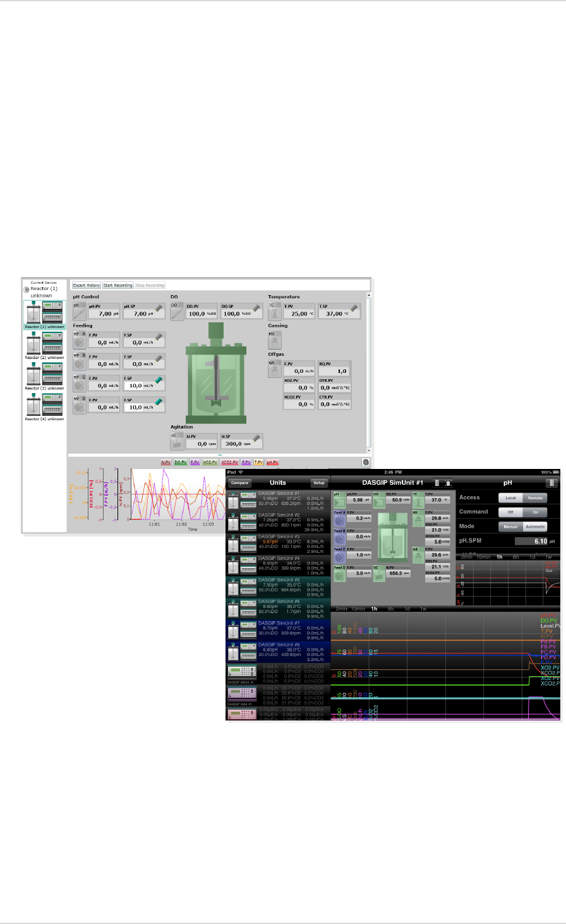This screenshot has height=924, width=566.
Task: Click the pH probe icon under pH Control
Action: point(79,310)
